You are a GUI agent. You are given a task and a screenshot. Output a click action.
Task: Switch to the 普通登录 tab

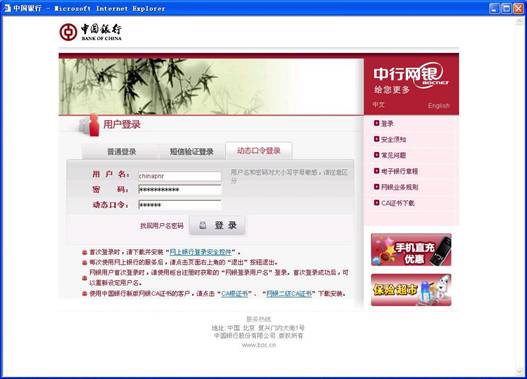click(x=121, y=152)
